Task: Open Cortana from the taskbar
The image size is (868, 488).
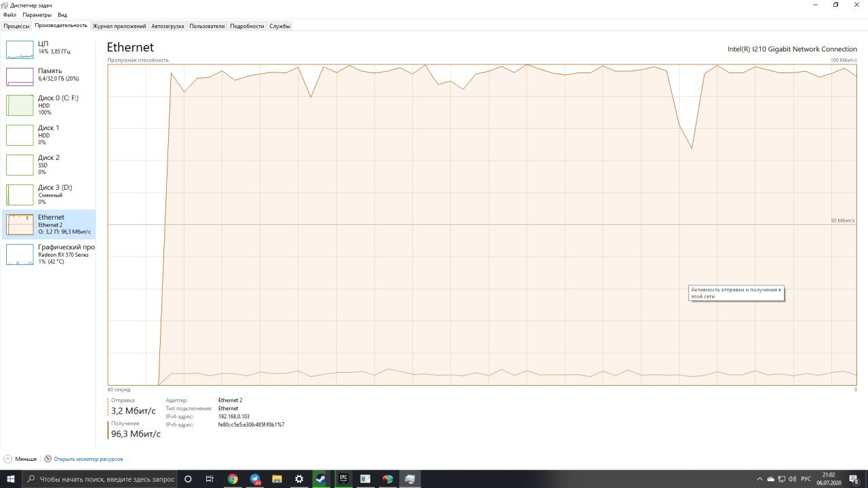Action: pyautogui.click(x=188, y=479)
